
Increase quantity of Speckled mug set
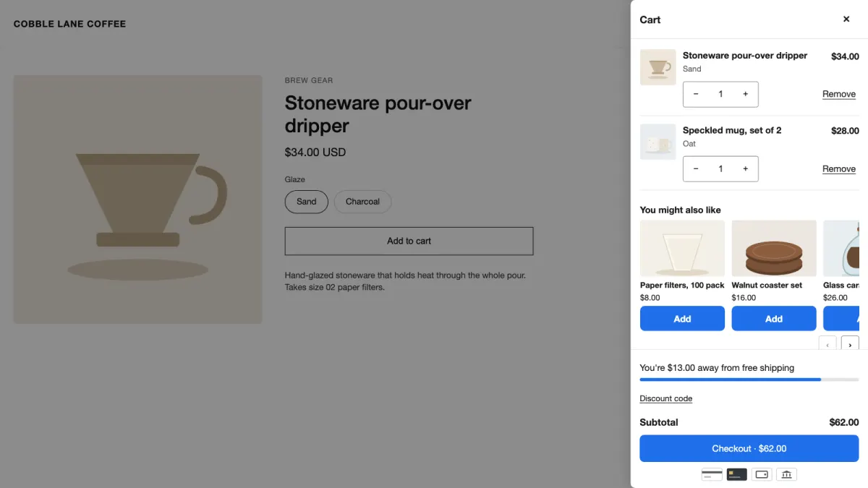point(745,168)
